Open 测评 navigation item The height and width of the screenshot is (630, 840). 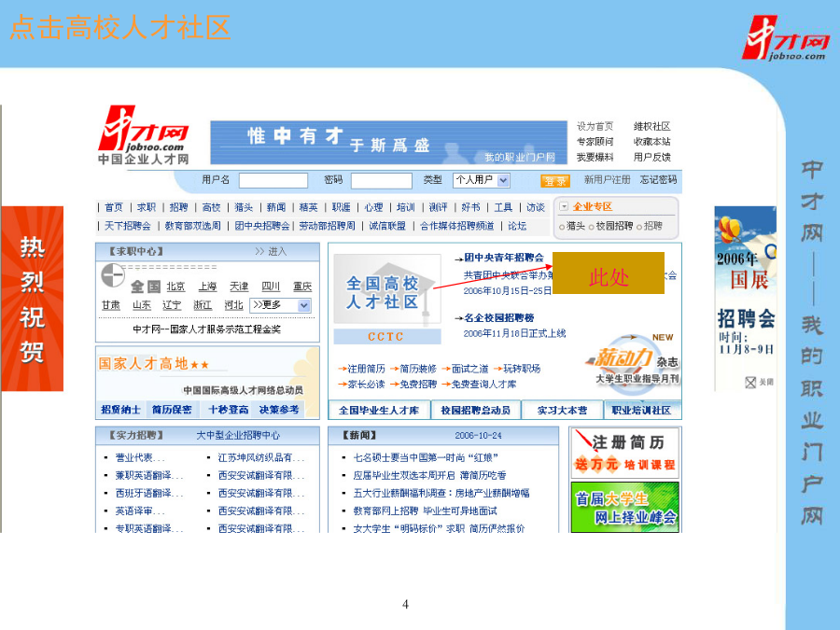[x=439, y=207]
